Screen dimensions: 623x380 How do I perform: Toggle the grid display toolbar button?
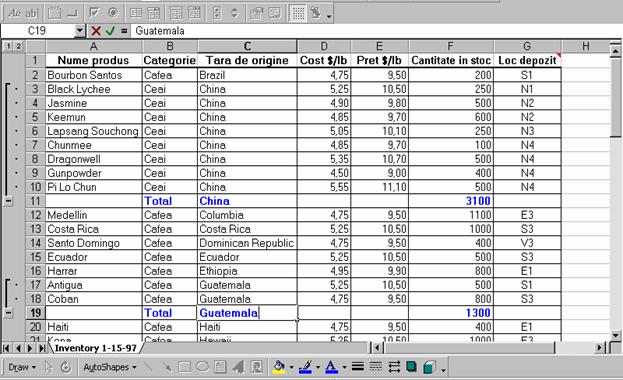(x=298, y=13)
